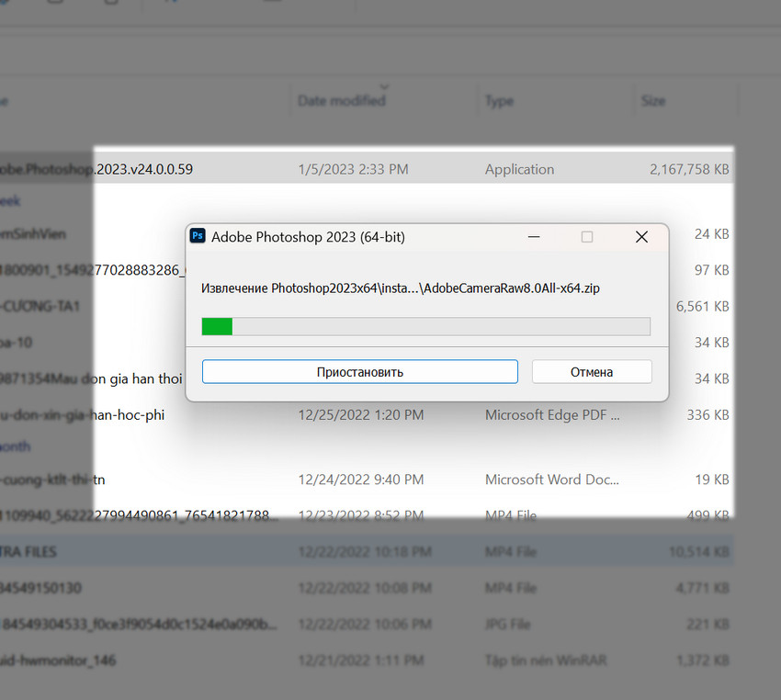Click the "Application" type cell in Explorer

[519, 170]
